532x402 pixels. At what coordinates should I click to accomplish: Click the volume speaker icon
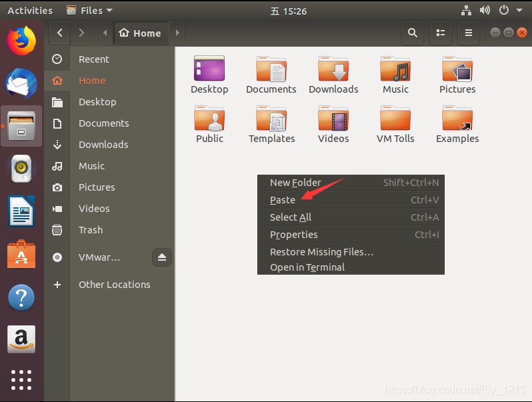[x=485, y=11]
